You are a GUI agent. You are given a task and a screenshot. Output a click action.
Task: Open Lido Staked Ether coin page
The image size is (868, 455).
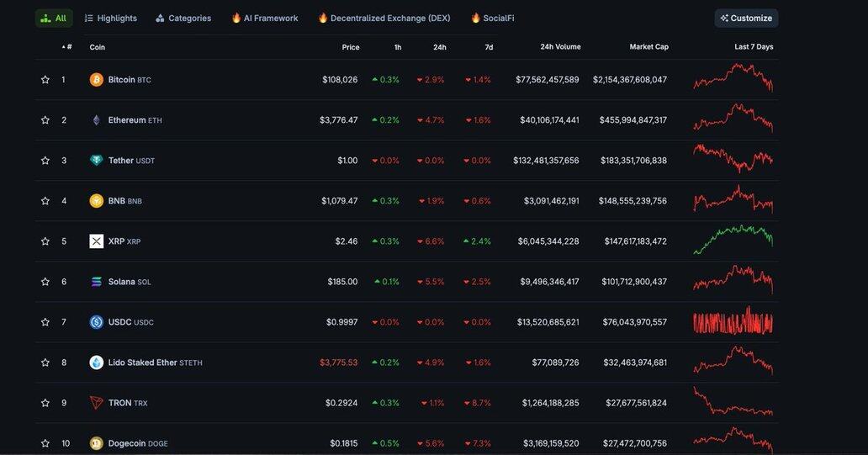[143, 362]
